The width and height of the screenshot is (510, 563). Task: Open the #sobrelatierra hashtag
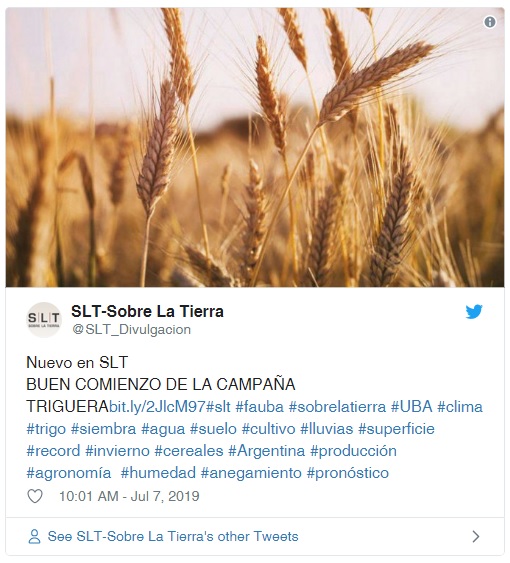337,407
